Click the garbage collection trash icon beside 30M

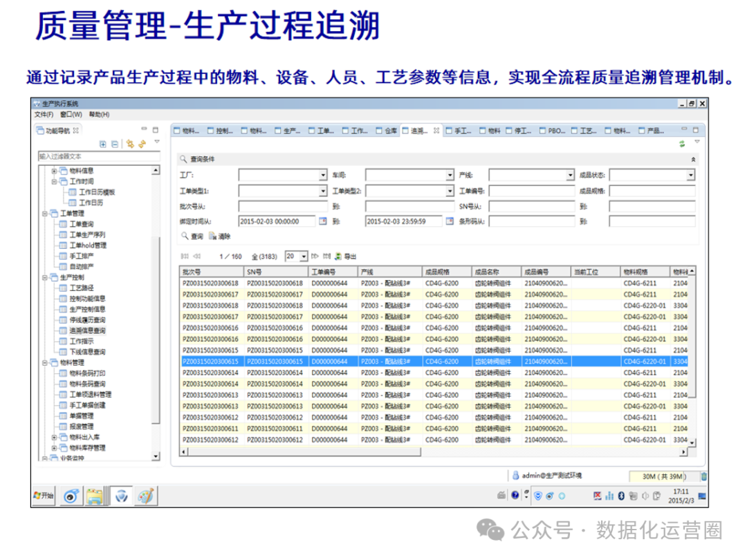[x=703, y=476]
